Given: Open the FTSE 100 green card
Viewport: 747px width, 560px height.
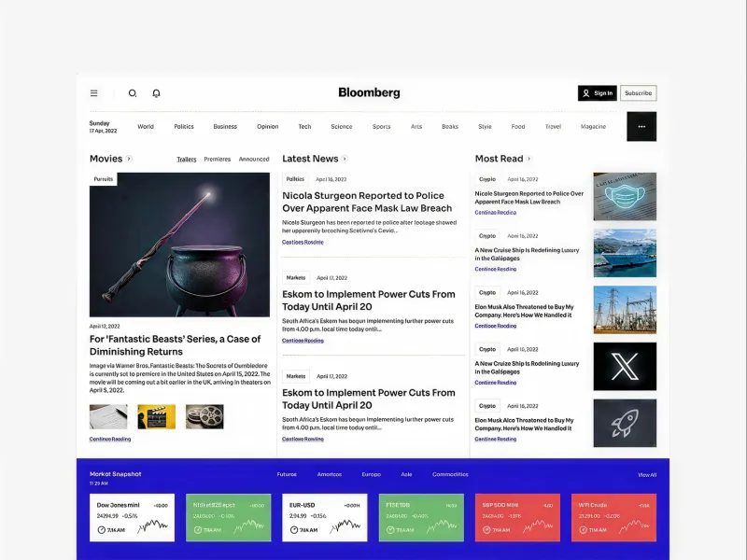Looking at the screenshot, I should tap(421, 518).
